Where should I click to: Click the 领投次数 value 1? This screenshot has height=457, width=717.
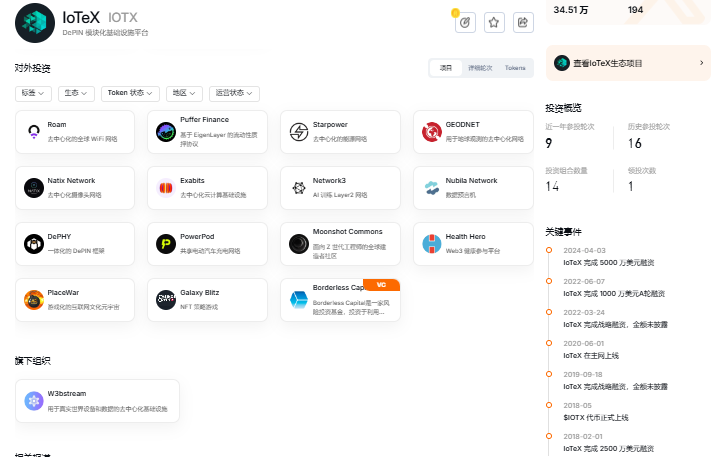pyautogui.click(x=631, y=186)
